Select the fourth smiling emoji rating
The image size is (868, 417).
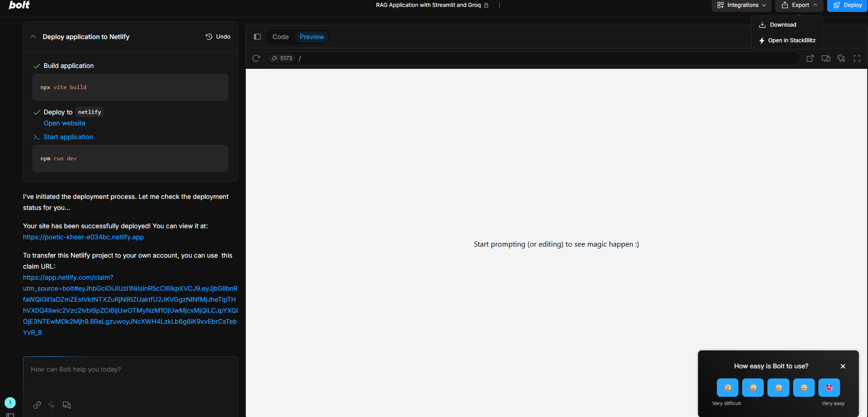click(804, 388)
